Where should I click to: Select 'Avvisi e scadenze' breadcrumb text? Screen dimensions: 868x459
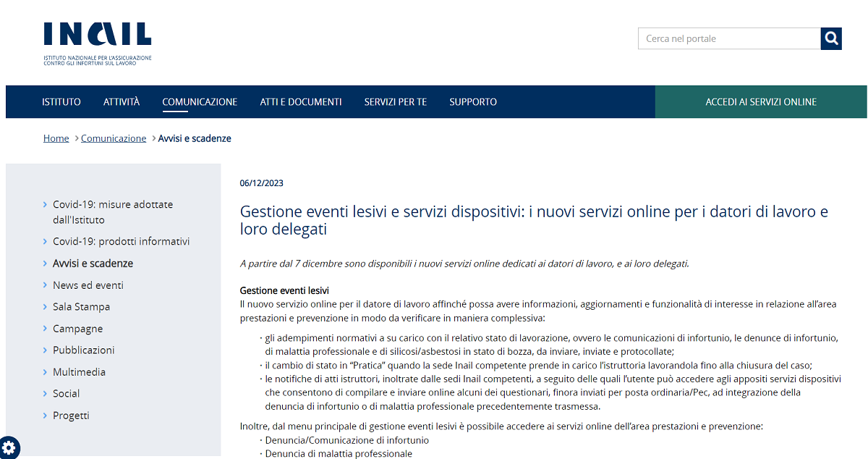coord(195,138)
